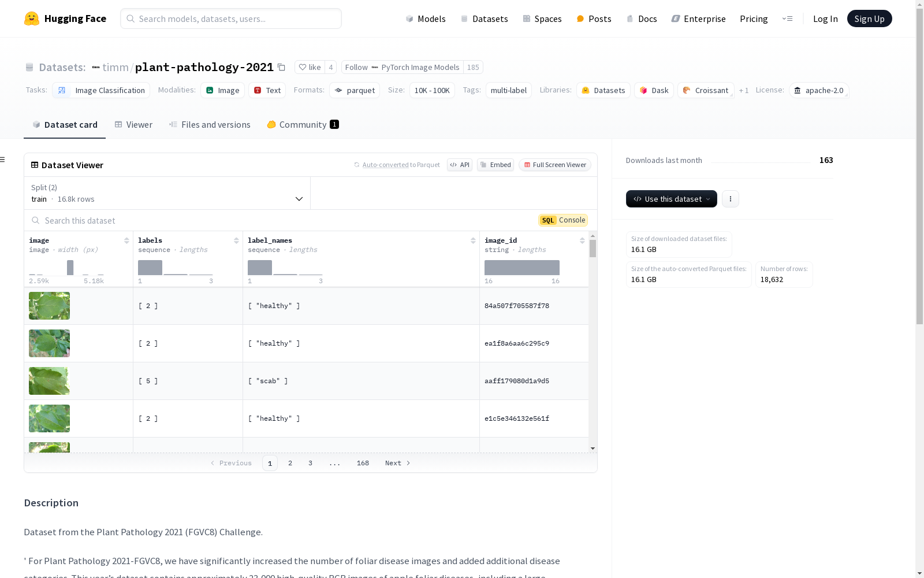924x578 pixels.
Task: Select the Datasets library tag
Action: tap(603, 90)
